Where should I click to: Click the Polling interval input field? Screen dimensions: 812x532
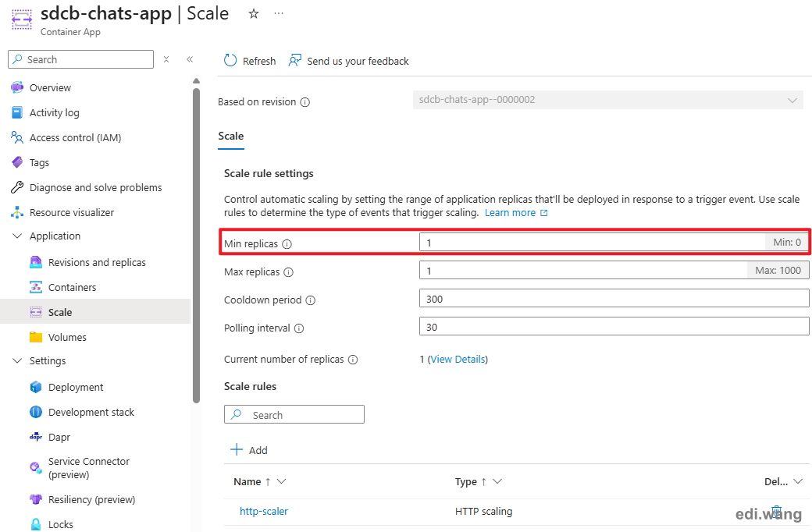[x=614, y=327]
